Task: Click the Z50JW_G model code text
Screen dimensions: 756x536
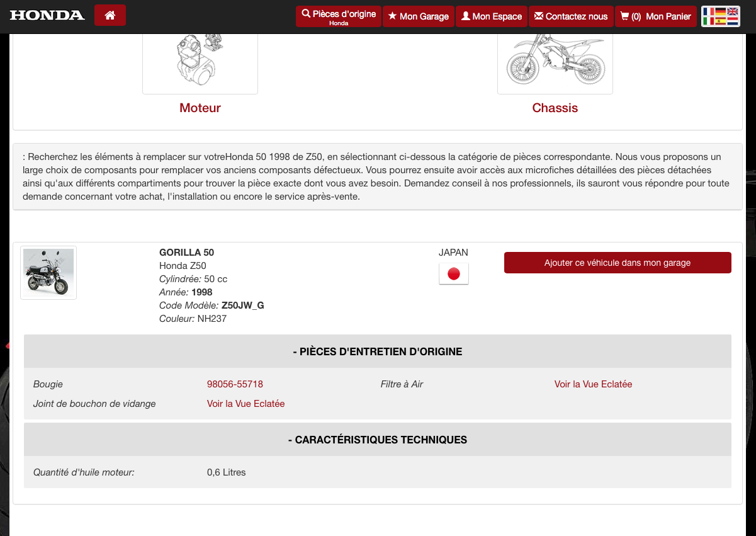Action: point(243,305)
